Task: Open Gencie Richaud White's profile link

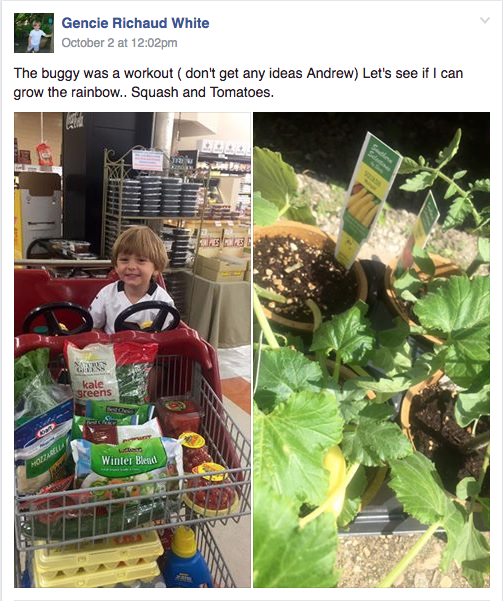Action: coord(135,23)
